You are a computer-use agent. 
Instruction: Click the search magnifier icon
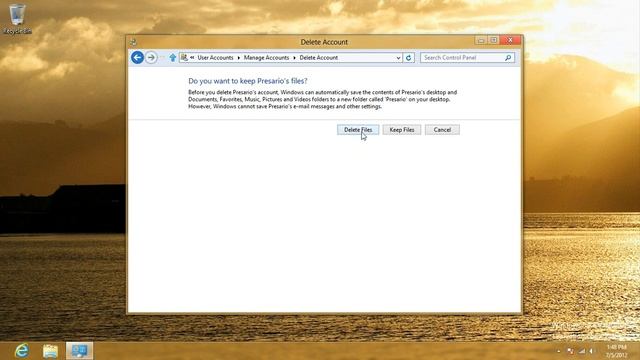click(x=508, y=58)
